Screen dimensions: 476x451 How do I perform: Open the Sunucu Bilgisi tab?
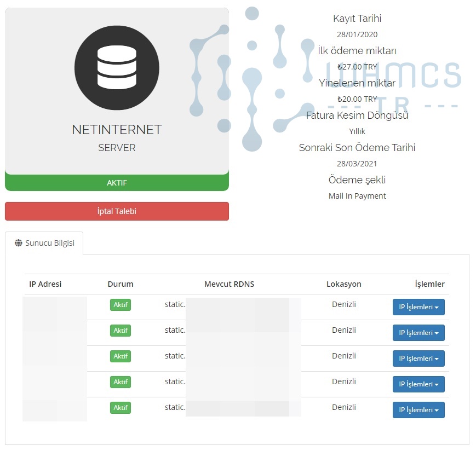(x=44, y=243)
